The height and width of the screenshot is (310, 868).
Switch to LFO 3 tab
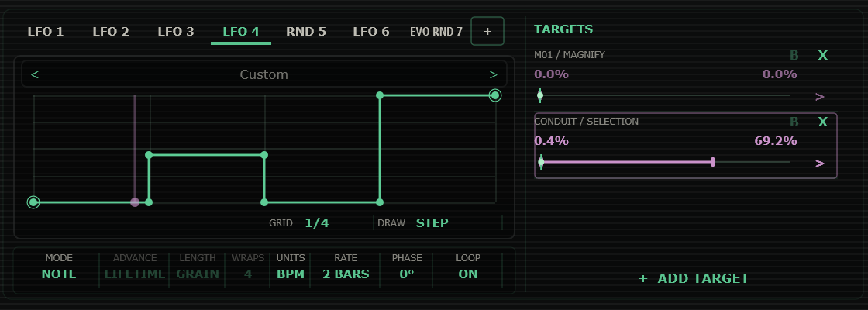point(176,32)
